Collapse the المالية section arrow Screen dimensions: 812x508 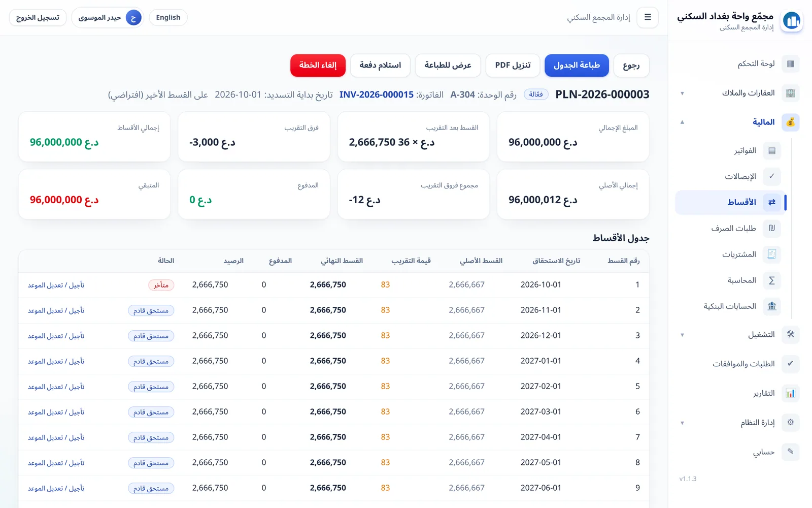(x=682, y=122)
